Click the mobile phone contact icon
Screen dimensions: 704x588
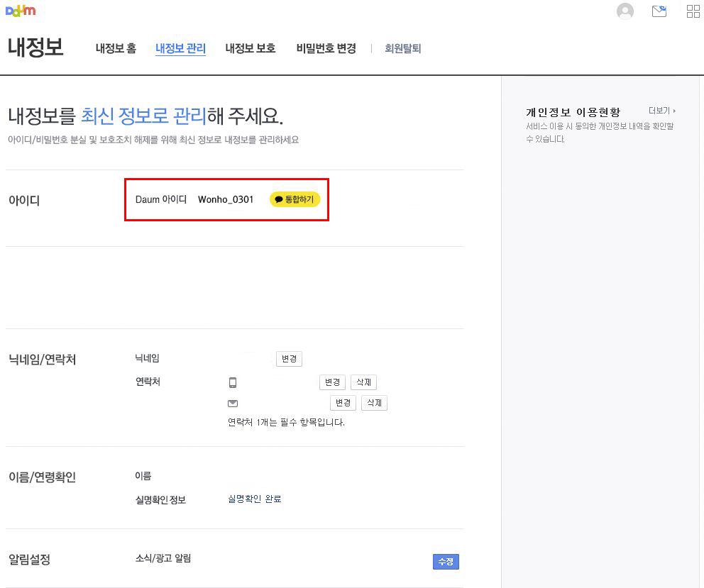click(x=233, y=382)
